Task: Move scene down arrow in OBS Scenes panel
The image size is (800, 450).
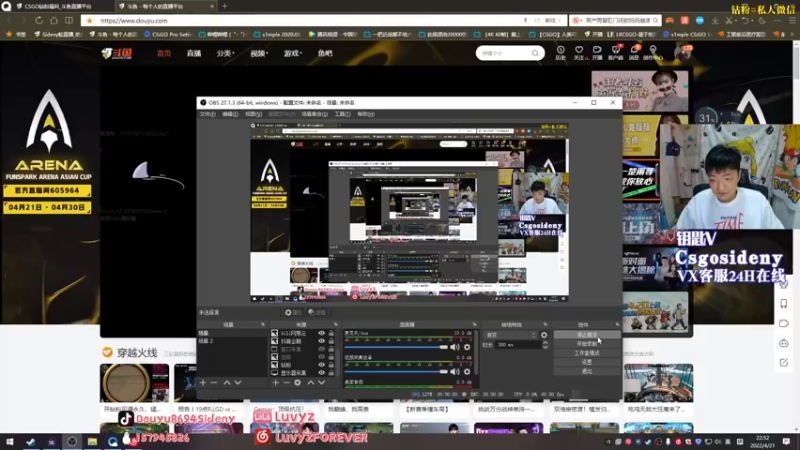Action: pyautogui.click(x=238, y=383)
